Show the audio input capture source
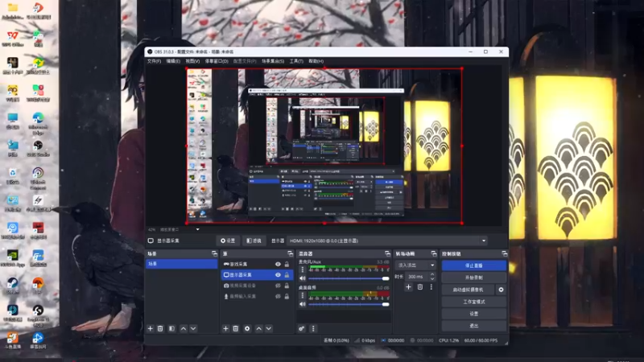 tap(278, 296)
